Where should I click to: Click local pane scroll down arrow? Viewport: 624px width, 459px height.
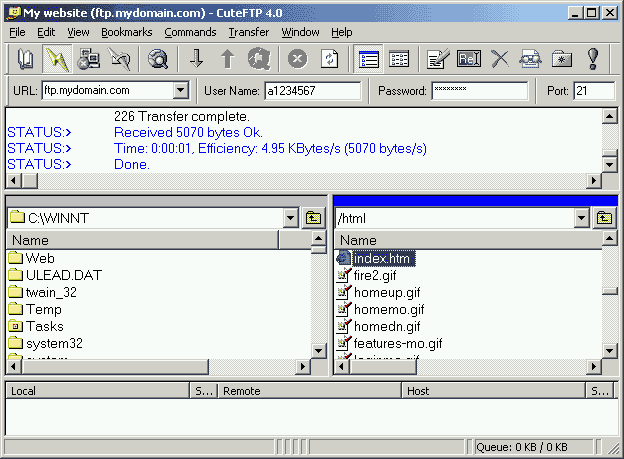click(318, 350)
